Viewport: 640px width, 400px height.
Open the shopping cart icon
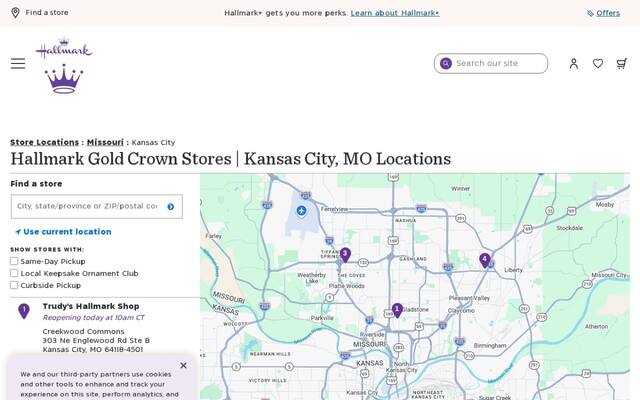(622, 63)
